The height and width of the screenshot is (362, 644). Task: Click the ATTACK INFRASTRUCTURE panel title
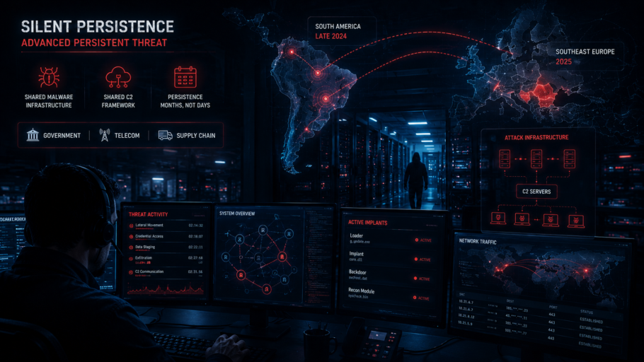tap(536, 137)
